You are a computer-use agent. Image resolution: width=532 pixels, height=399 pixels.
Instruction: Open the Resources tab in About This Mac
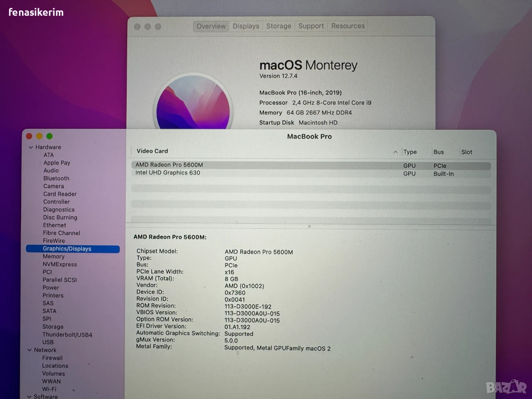click(348, 26)
